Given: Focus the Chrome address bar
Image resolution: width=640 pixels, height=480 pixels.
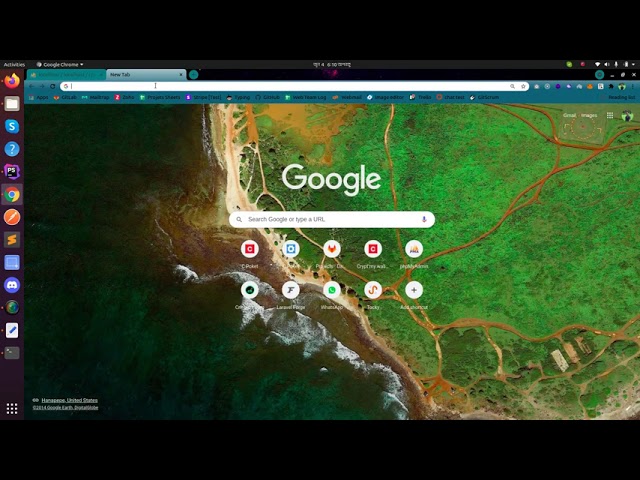Looking at the screenshot, I should [294, 86].
